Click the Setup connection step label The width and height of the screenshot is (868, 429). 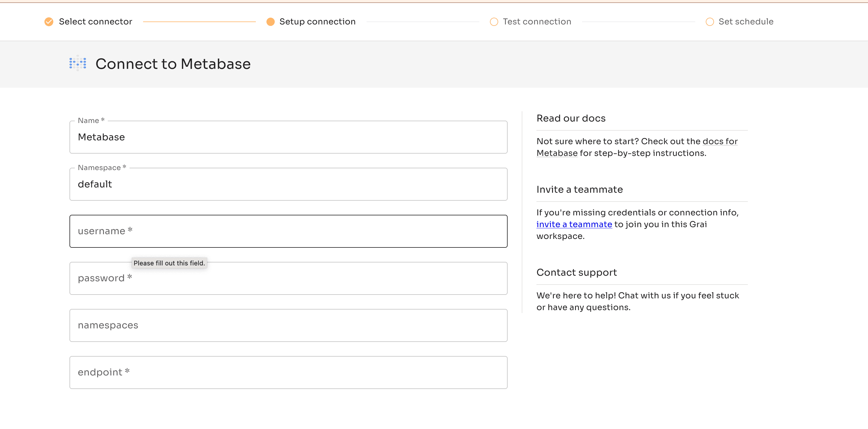(x=317, y=22)
